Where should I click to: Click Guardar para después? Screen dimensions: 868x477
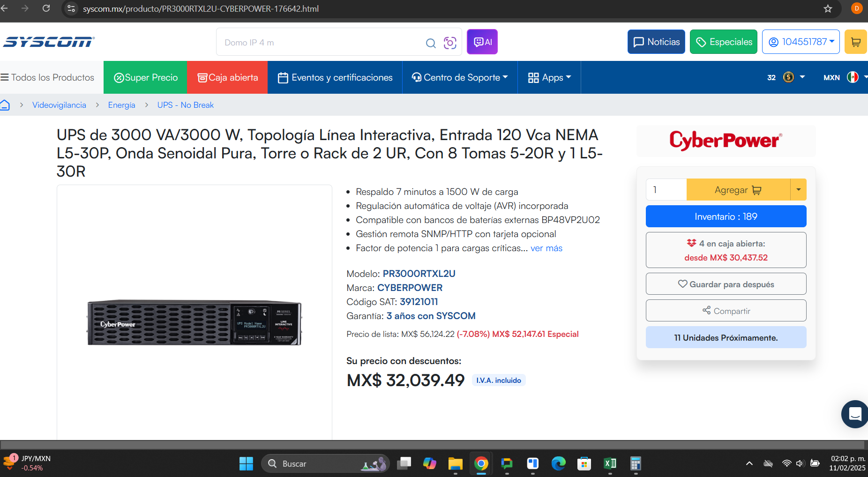pyautogui.click(x=726, y=284)
